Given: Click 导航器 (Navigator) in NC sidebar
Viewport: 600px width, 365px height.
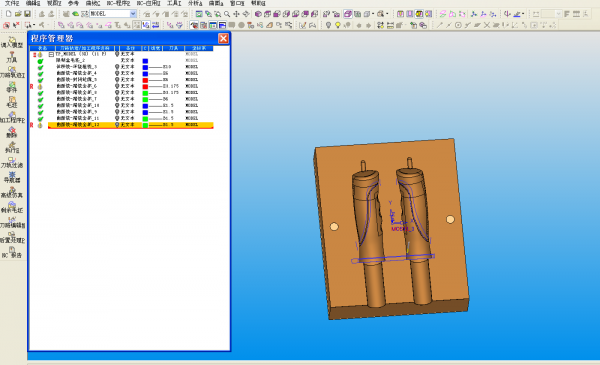Looking at the screenshot, I should pos(12,177).
